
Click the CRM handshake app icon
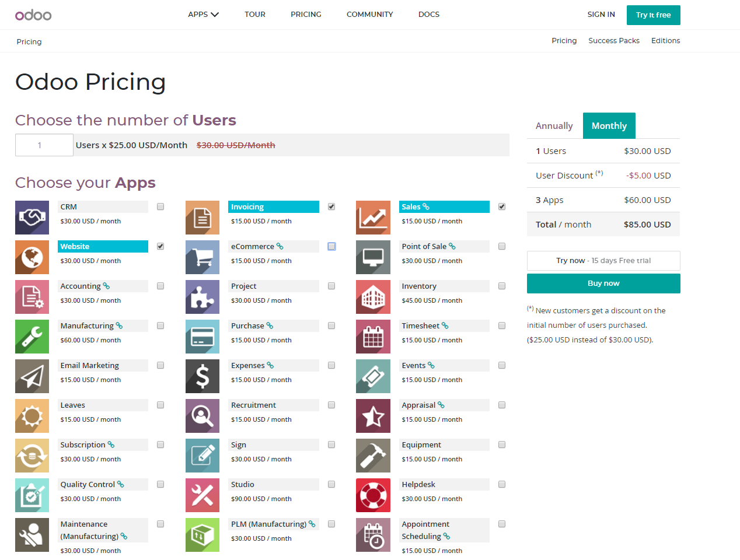pyautogui.click(x=32, y=218)
